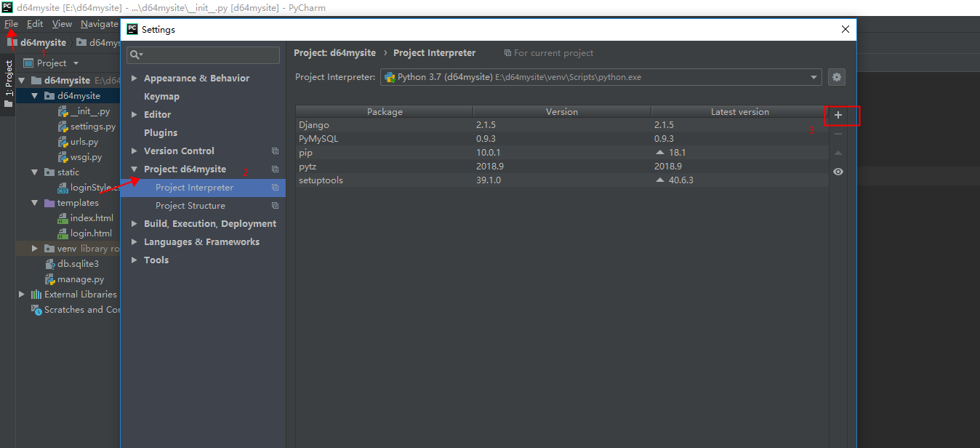Select the setuptools package row
Viewport: 980px width, 448px height.
point(562,180)
